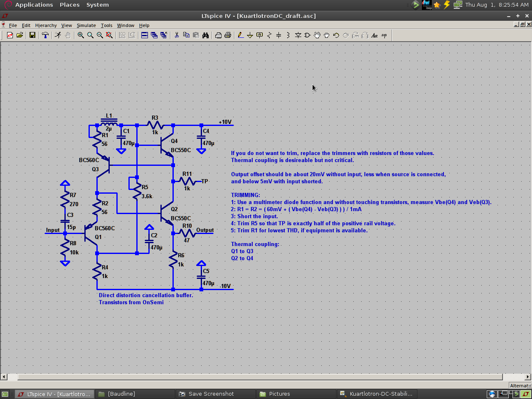Place an inductor from the toolbar
Screen dimensions: 532x399
pyautogui.click(x=288, y=35)
